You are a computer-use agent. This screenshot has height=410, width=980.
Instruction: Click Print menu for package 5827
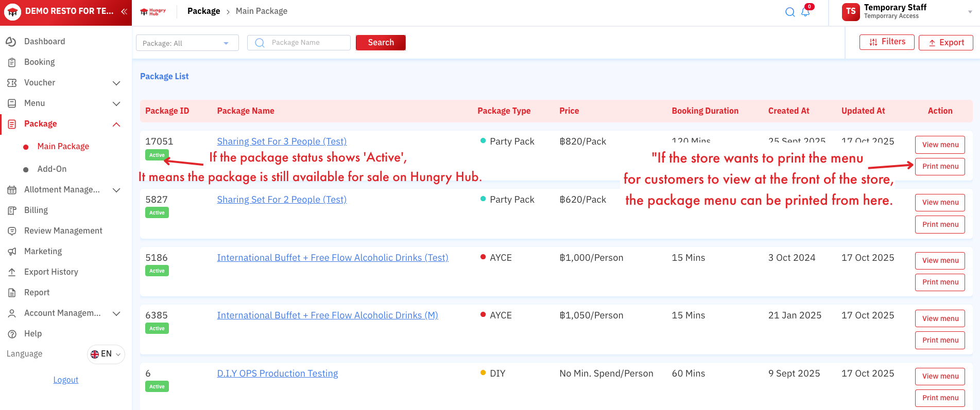pos(940,225)
